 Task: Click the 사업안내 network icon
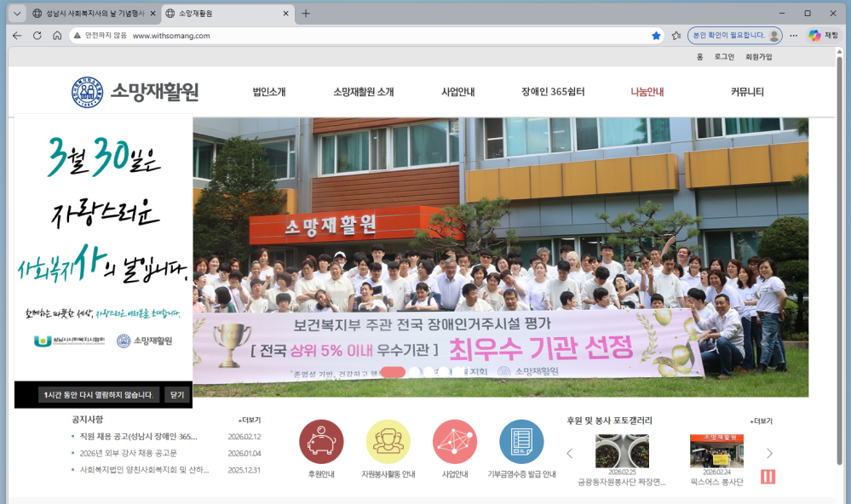pos(455,442)
